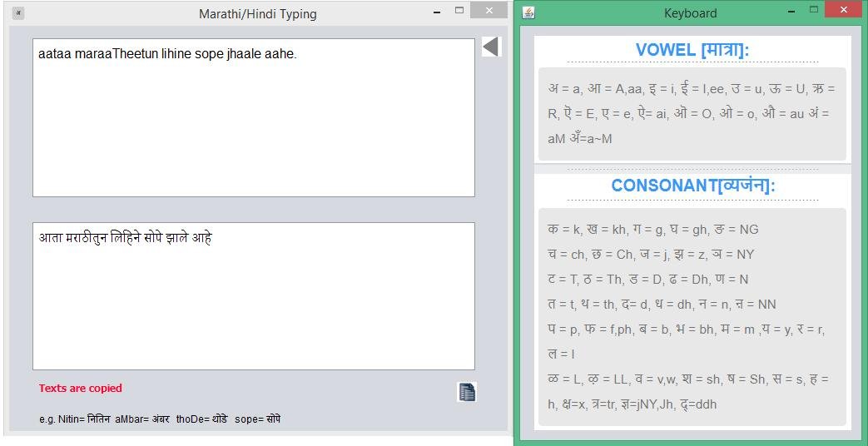Viewport: 868px width, 446px height.
Task: Click the 'Marathi/Hindi Typing' title bar text
Action: (258, 14)
